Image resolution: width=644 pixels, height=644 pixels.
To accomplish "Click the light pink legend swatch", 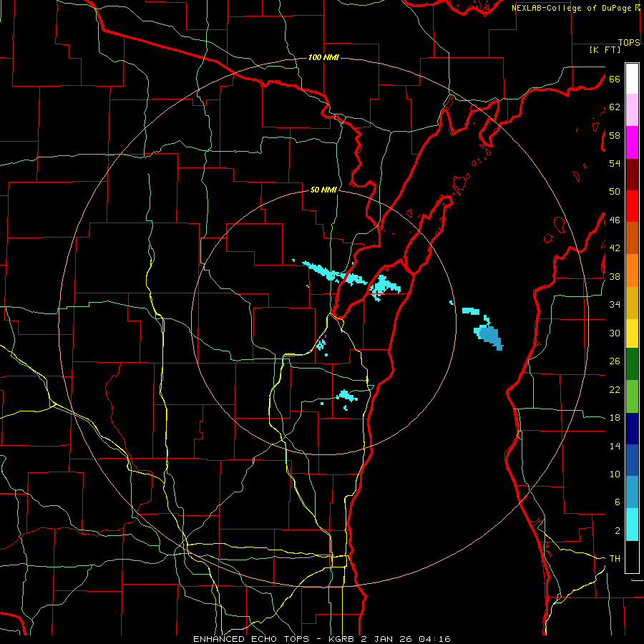I will 632,109.
